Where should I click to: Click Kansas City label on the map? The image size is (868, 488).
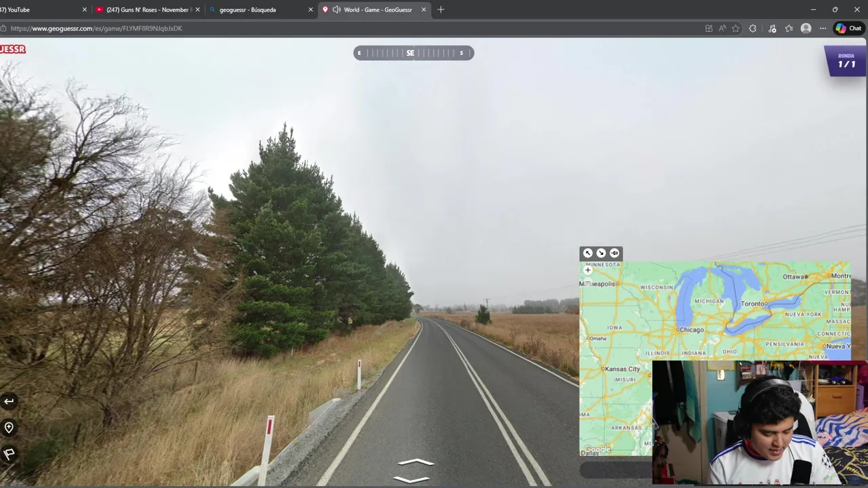click(621, 369)
